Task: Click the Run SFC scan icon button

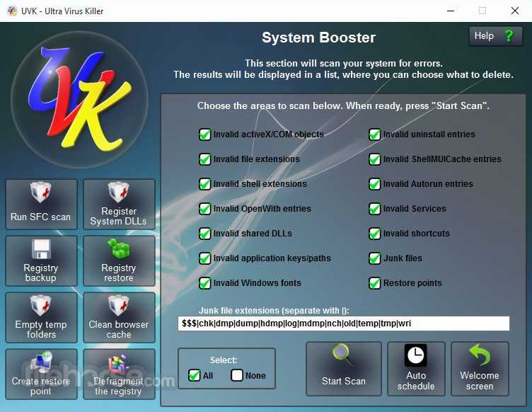Action: (x=41, y=204)
